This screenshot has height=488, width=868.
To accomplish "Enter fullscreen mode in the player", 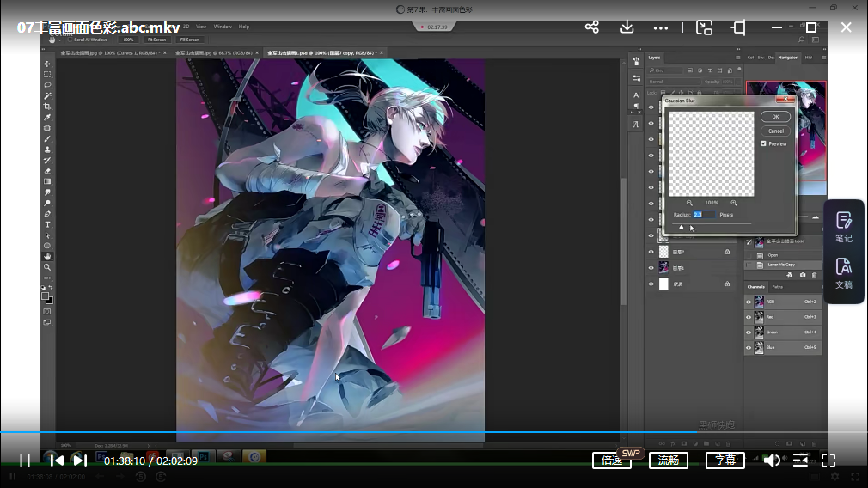I will pyautogui.click(x=828, y=461).
